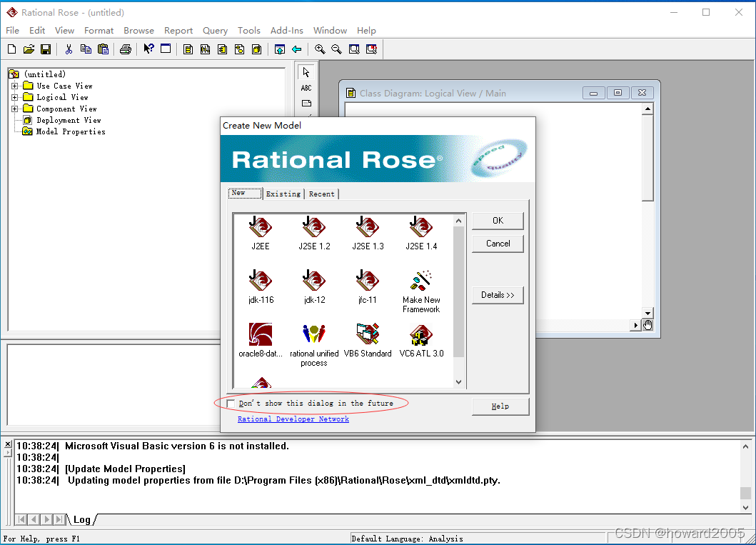Choose the J2EE framework icon
756x545 pixels.
tap(261, 234)
